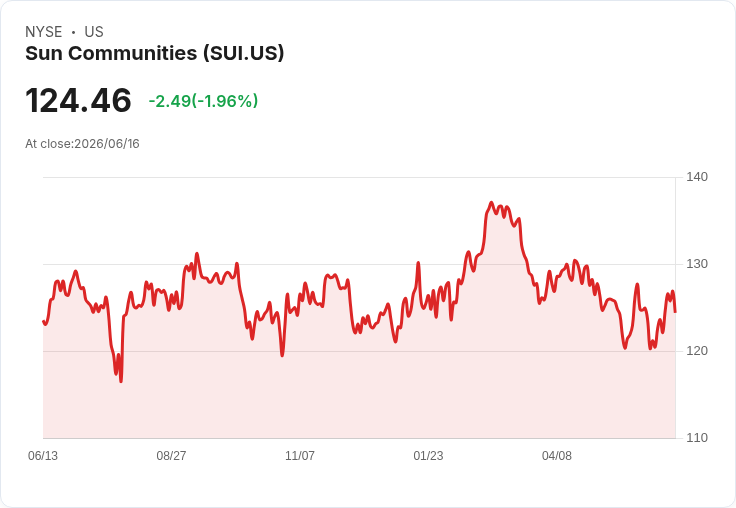Select the 01/23 date axis label
This screenshot has height=508, width=736.
428,455
